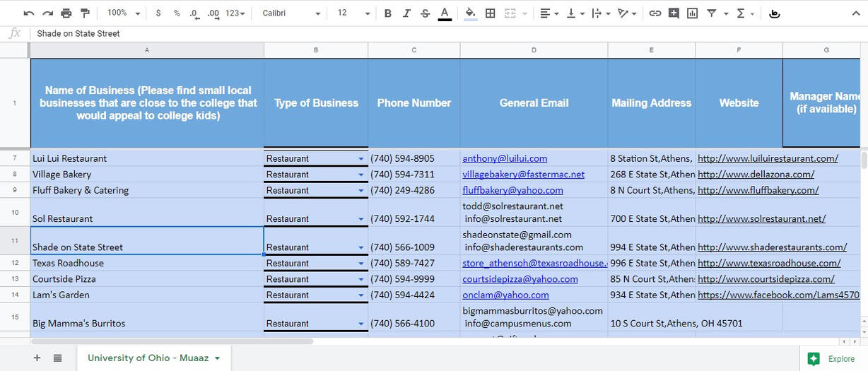
Task: Open the 123 more formats dropdown
Action: [x=235, y=13]
